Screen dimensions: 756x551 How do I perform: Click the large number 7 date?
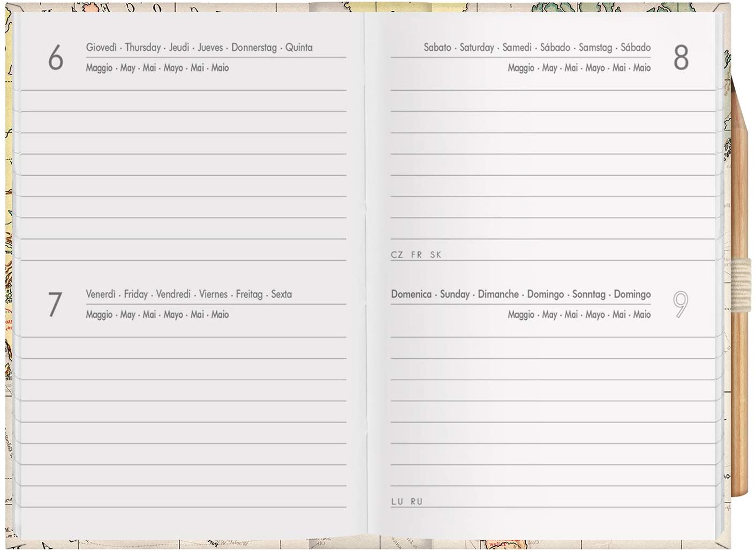(x=55, y=304)
